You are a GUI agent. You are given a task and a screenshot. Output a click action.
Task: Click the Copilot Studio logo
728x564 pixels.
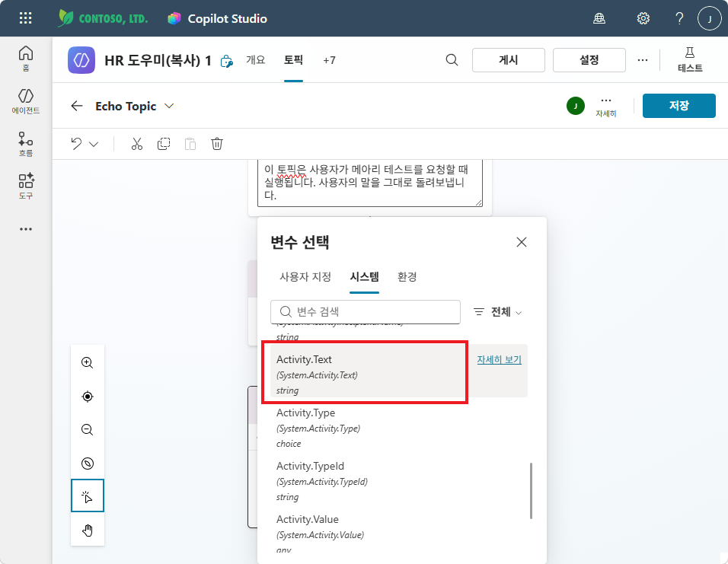pyautogui.click(x=174, y=18)
